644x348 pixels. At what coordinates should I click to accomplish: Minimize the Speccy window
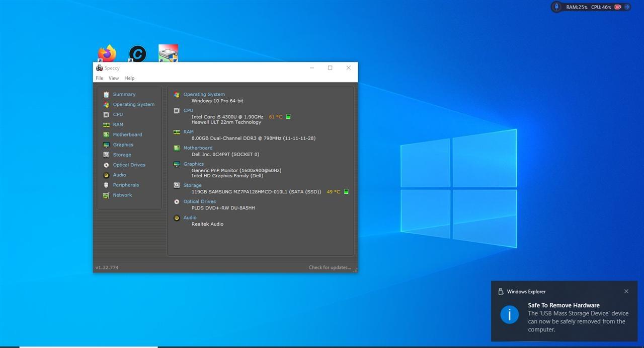[312, 68]
